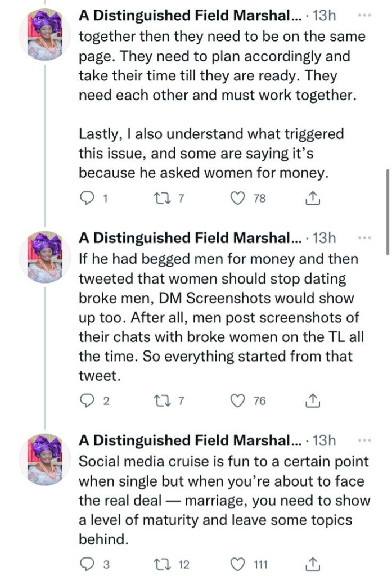This screenshot has height=576, width=392.
Task: Retweet the tweet about asking women for money
Action: pyautogui.click(x=161, y=198)
